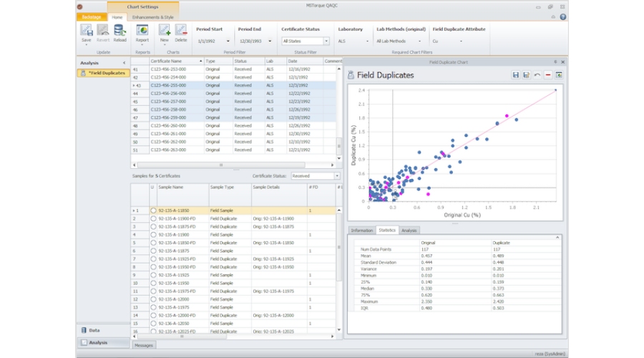The image size is (644, 358).
Task: Toggle the circle for sample 92-135-A-11900-FD
Action: [x=153, y=218]
